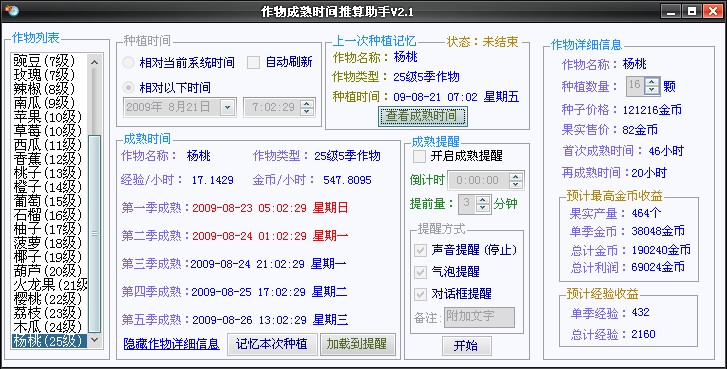Click the 第一季成熟 date 2009-08-23 05:02:29
Screen dimensions: 727x369
click(249, 208)
